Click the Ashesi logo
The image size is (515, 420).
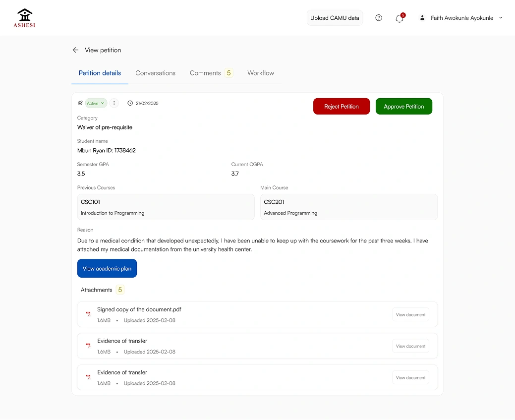click(x=24, y=18)
